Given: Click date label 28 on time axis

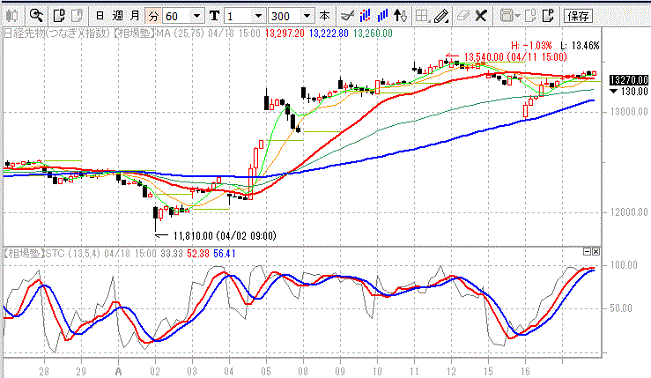Looking at the screenshot, I should pyautogui.click(x=44, y=371).
